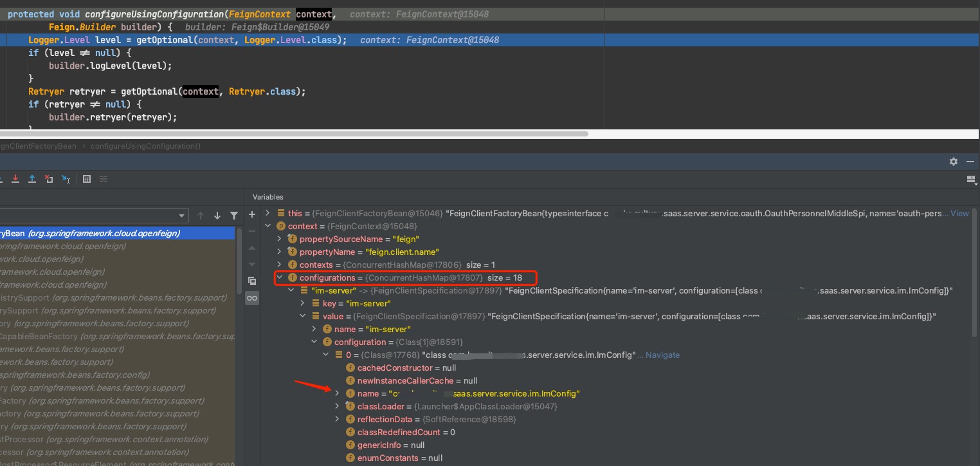Collapse the configurations variable node
Viewport: 980px width, 466px height.
point(280,277)
